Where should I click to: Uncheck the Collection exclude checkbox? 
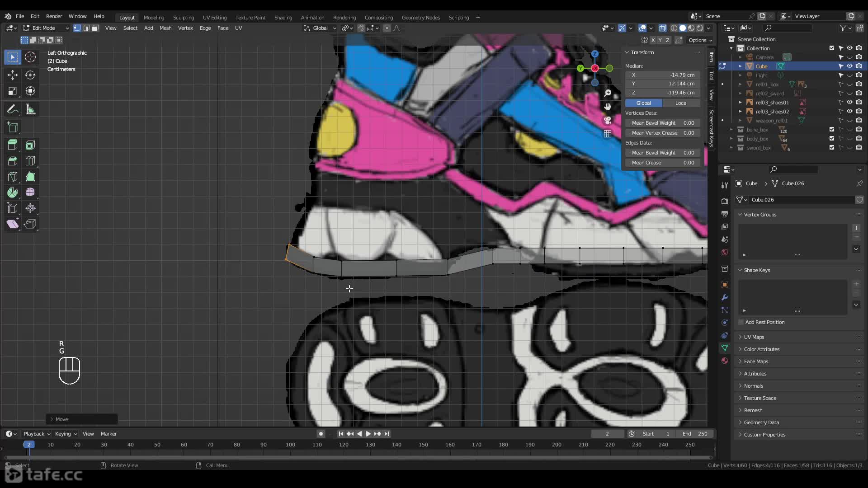click(831, 48)
